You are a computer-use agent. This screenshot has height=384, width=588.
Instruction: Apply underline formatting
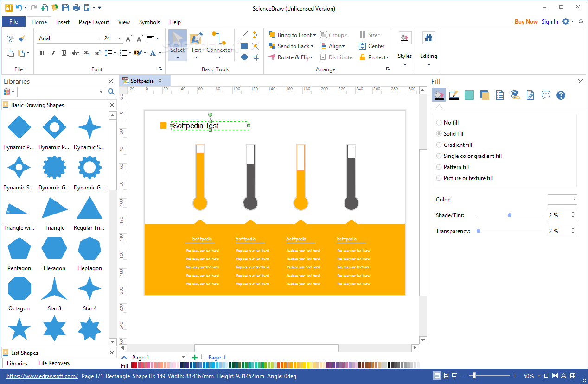pos(64,53)
